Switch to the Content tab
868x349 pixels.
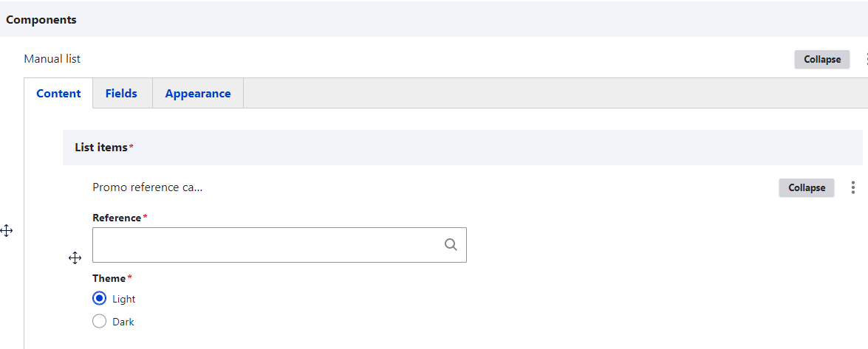coord(58,94)
